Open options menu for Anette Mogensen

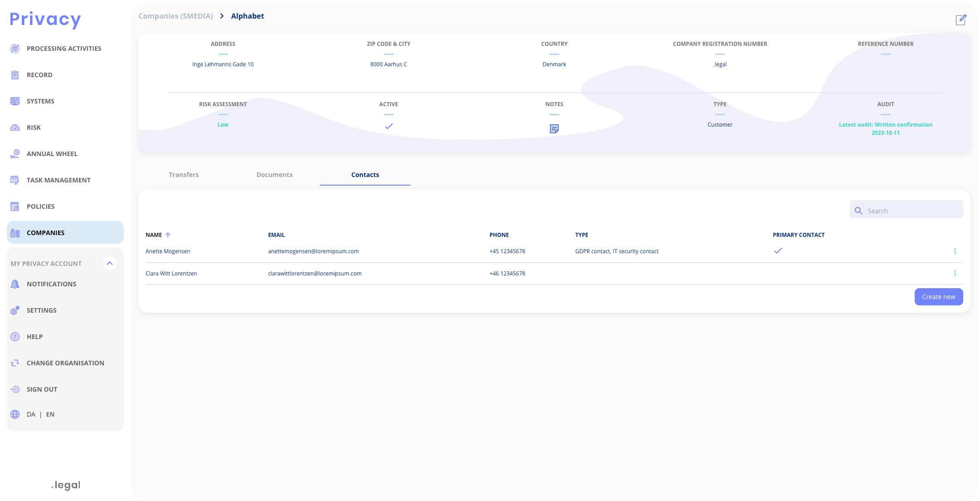click(955, 251)
